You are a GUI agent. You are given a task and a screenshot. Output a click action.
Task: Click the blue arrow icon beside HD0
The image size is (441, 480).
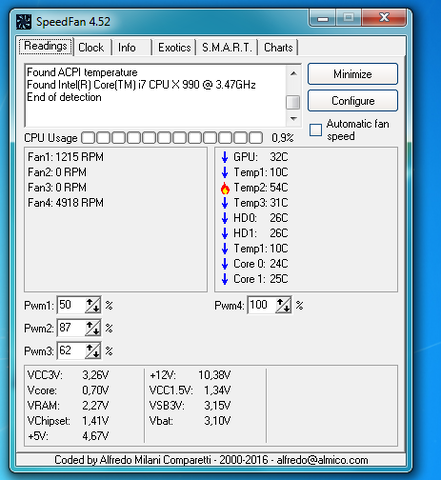pos(225,218)
